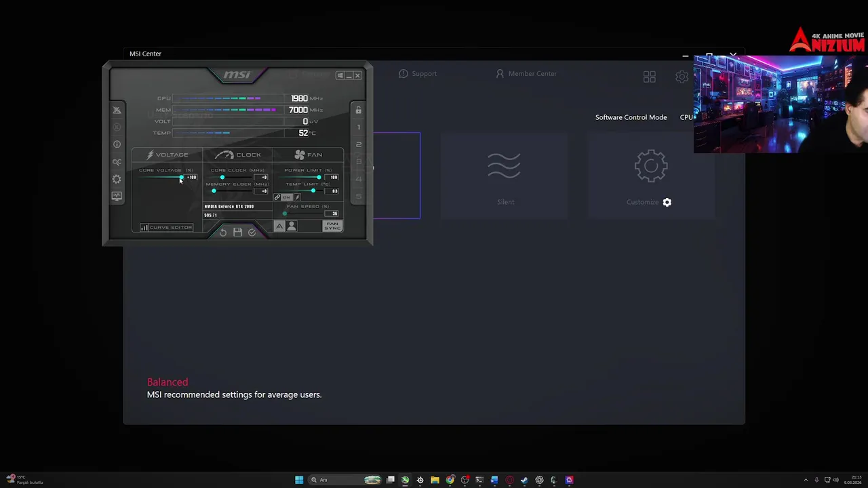Show Afterburner information with i icon
The width and height of the screenshot is (868, 488).
coord(117,144)
